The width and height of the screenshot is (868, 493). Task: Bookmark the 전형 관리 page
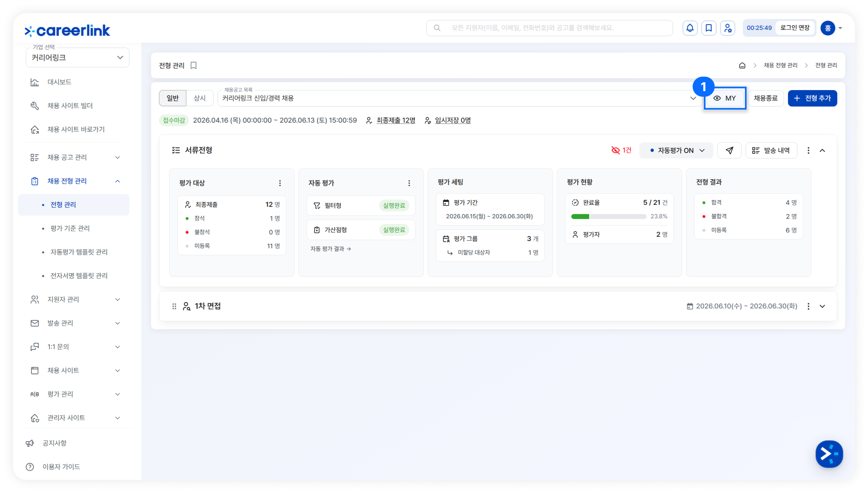point(194,65)
